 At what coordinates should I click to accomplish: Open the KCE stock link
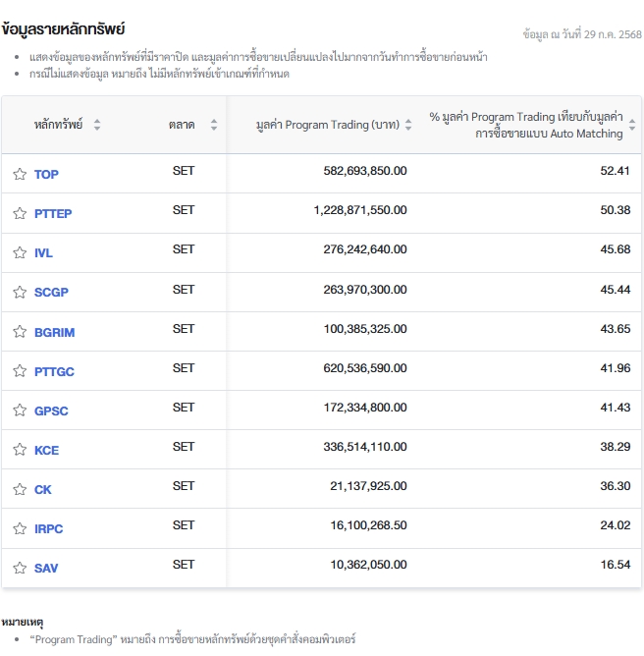tap(46, 450)
